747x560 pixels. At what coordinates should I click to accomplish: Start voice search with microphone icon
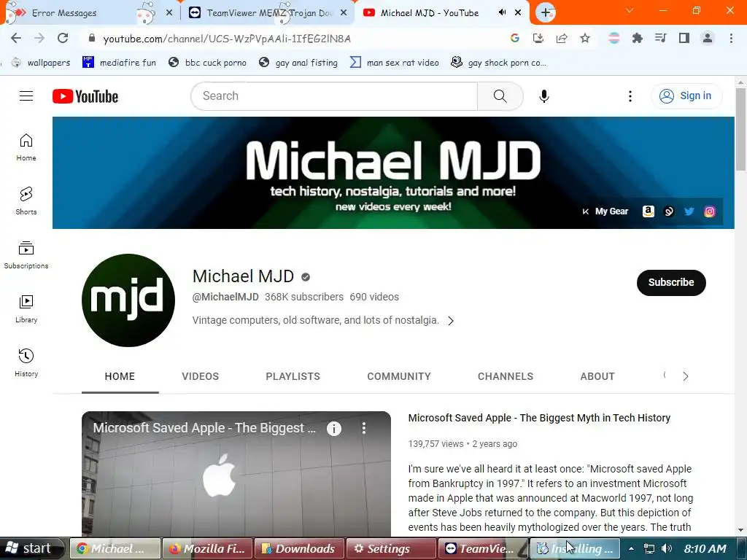[x=543, y=96]
